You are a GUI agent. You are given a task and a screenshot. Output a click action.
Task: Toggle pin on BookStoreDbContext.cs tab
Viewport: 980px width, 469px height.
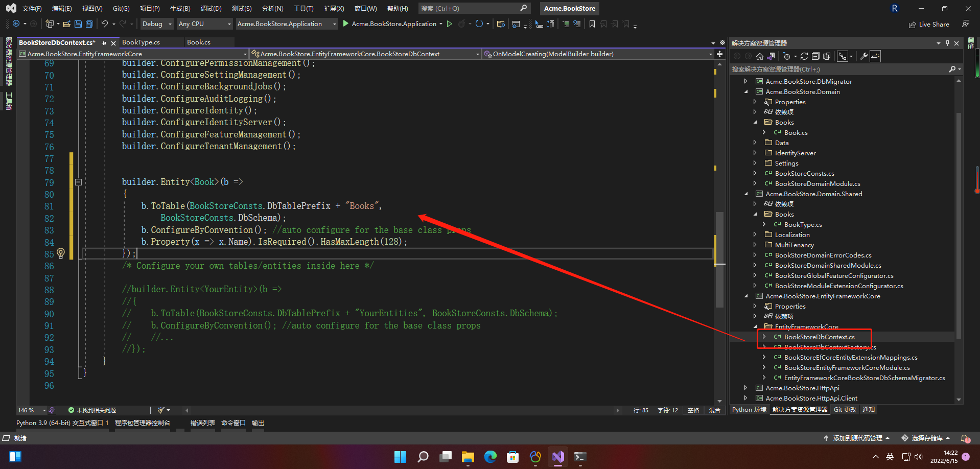click(104, 43)
